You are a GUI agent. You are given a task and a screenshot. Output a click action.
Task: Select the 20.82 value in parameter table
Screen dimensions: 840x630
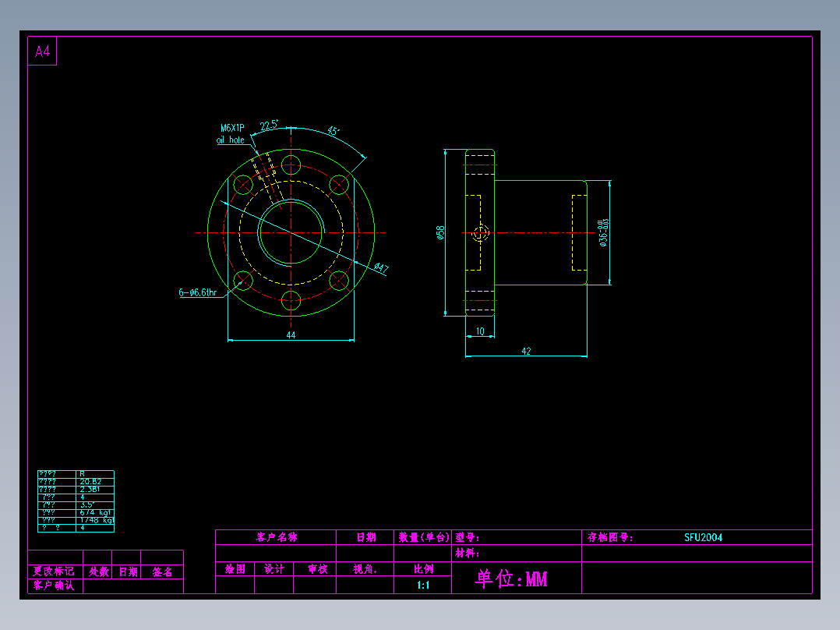(x=90, y=482)
